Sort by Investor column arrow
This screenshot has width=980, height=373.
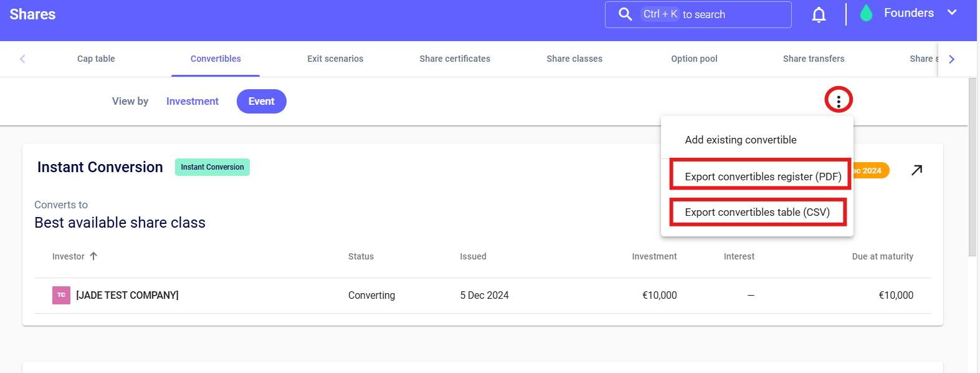click(93, 256)
